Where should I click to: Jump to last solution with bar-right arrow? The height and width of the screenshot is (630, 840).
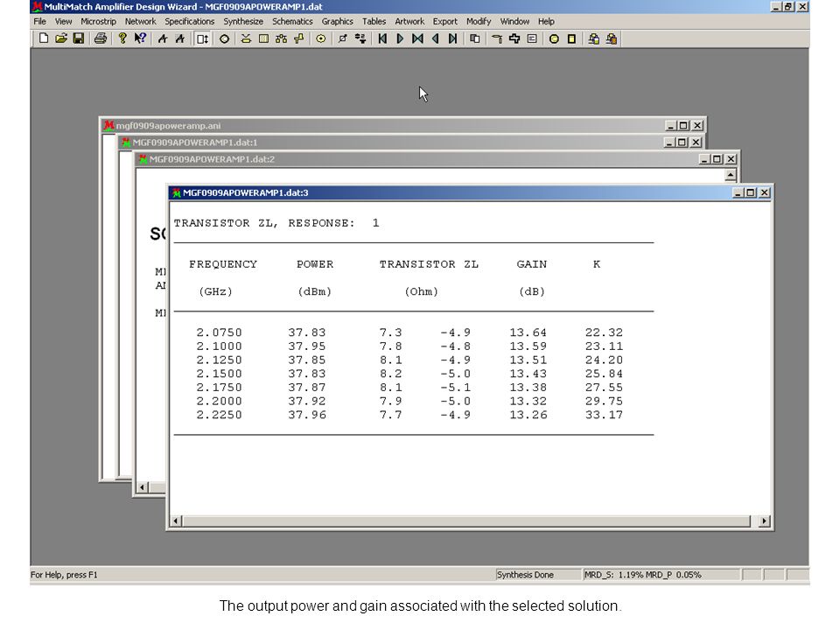coord(452,38)
